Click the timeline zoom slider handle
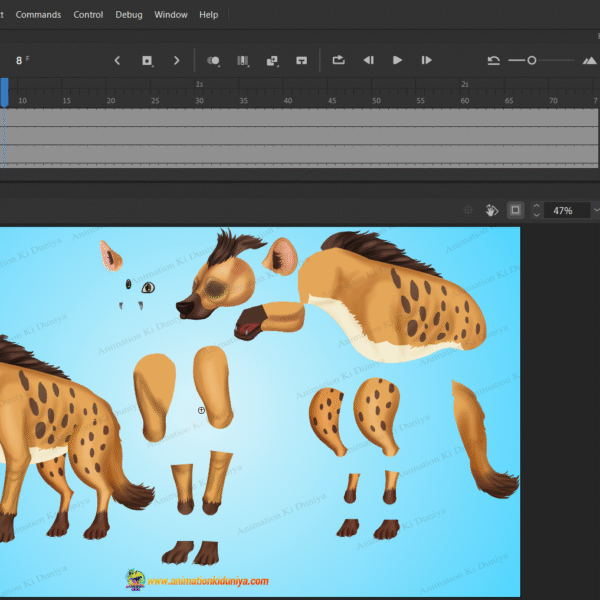The image size is (600, 600). [532, 60]
